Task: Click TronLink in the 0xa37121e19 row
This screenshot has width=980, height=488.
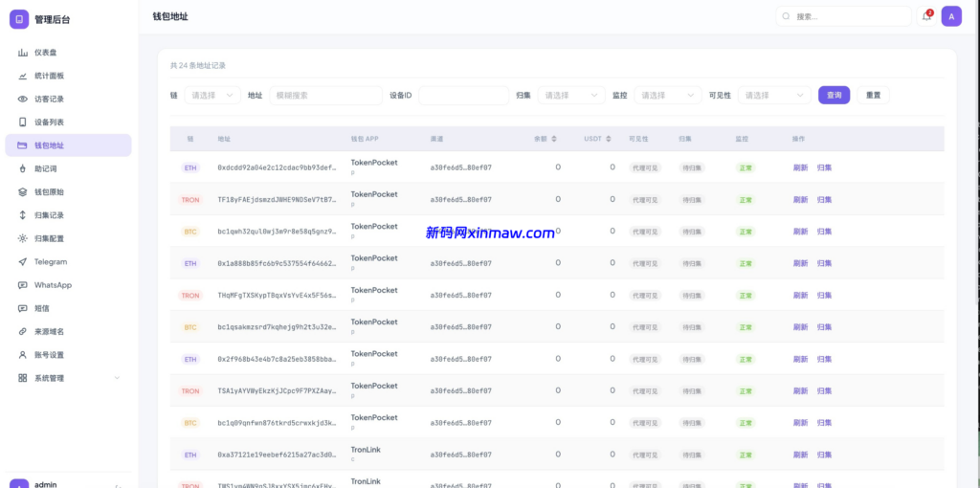Action: (x=366, y=450)
